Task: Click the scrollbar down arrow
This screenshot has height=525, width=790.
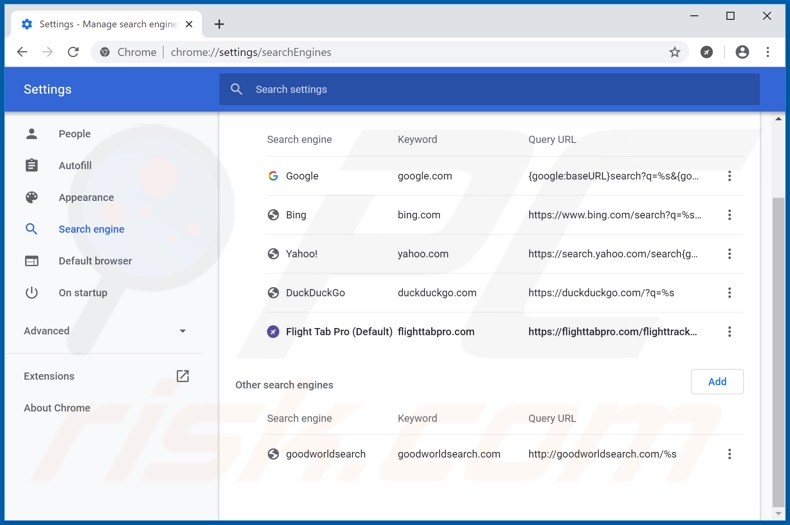Action: (x=778, y=514)
